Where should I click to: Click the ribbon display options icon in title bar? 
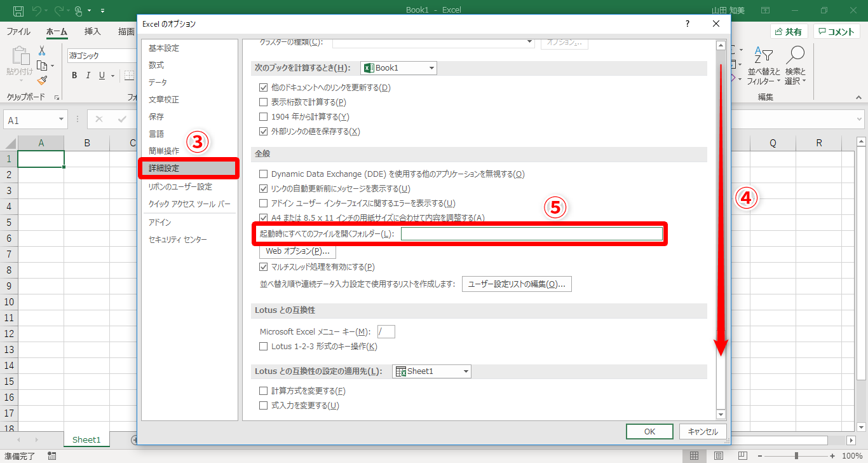tap(766, 11)
